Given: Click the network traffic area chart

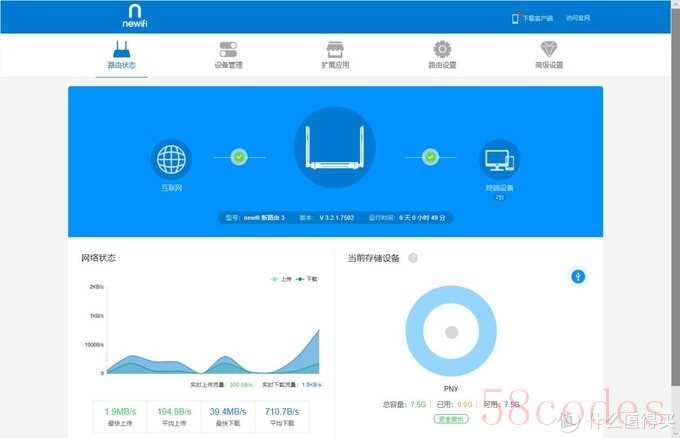Looking at the screenshot, I should click(x=213, y=330).
